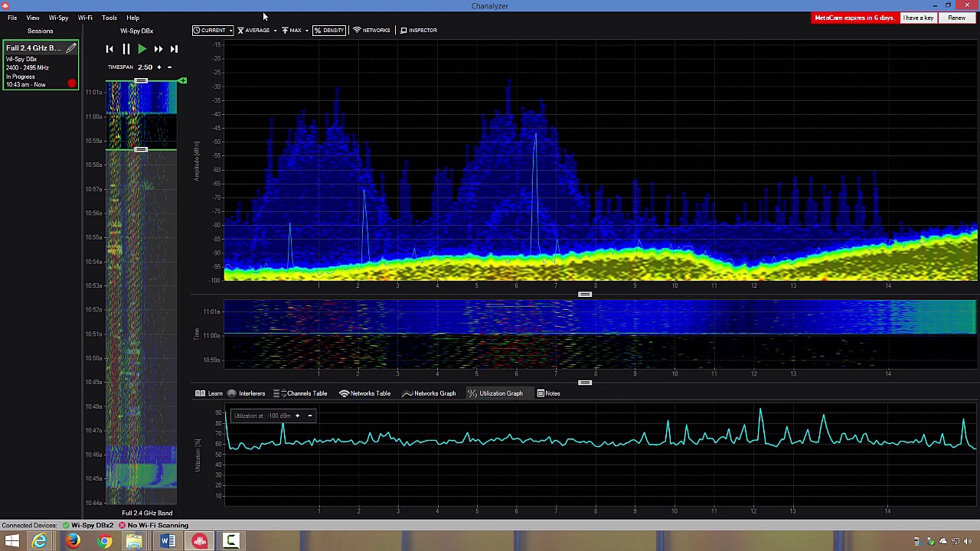
Task: Toggle the Max trace view
Action: [292, 31]
